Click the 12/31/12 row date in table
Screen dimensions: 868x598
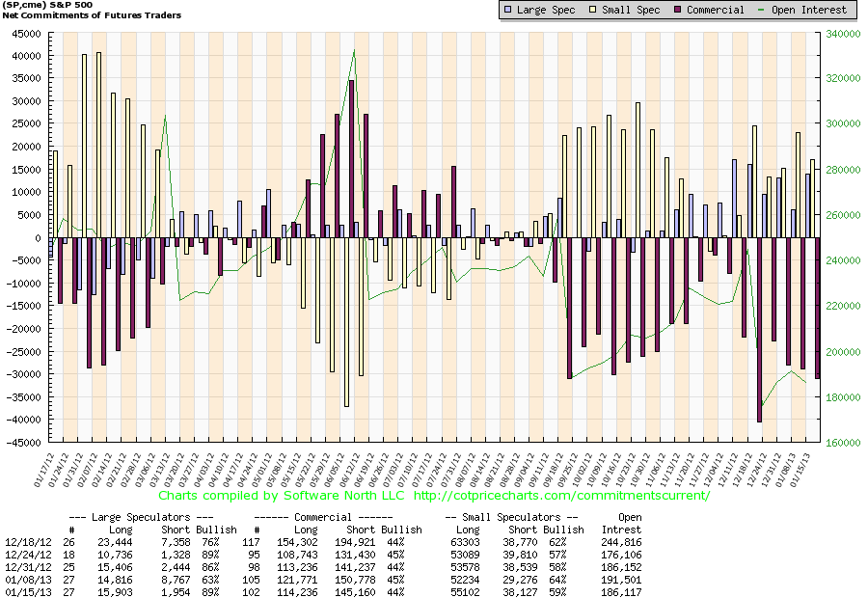click(x=28, y=567)
